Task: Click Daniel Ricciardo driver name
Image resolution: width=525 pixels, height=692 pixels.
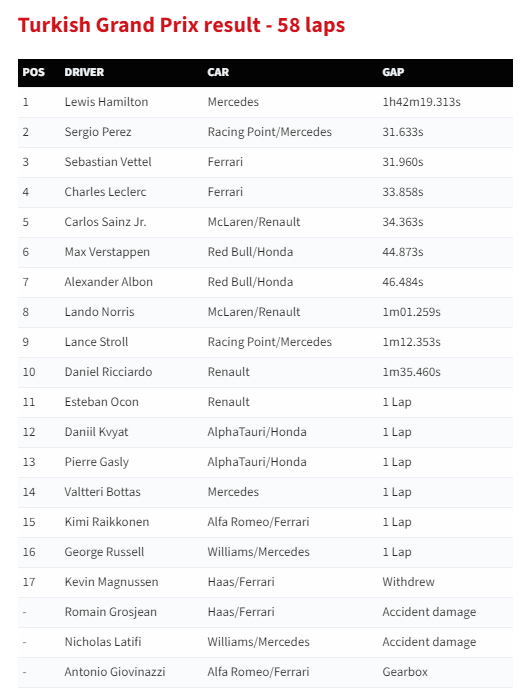Action: 108,372
